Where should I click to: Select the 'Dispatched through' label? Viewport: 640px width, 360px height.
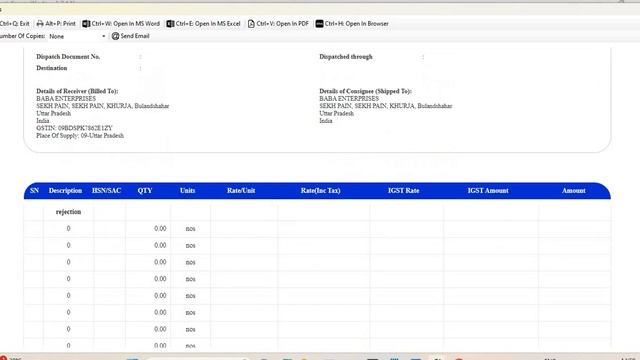coord(346,57)
